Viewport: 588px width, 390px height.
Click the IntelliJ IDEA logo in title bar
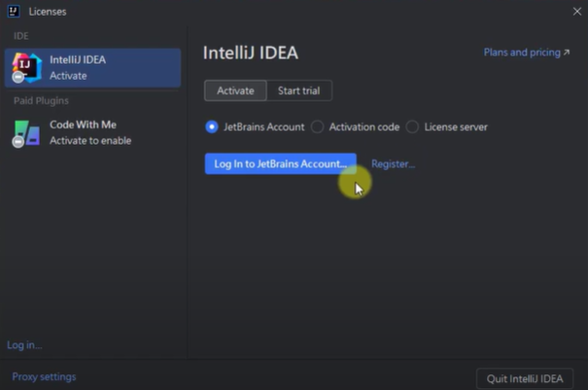tap(14, 12)
